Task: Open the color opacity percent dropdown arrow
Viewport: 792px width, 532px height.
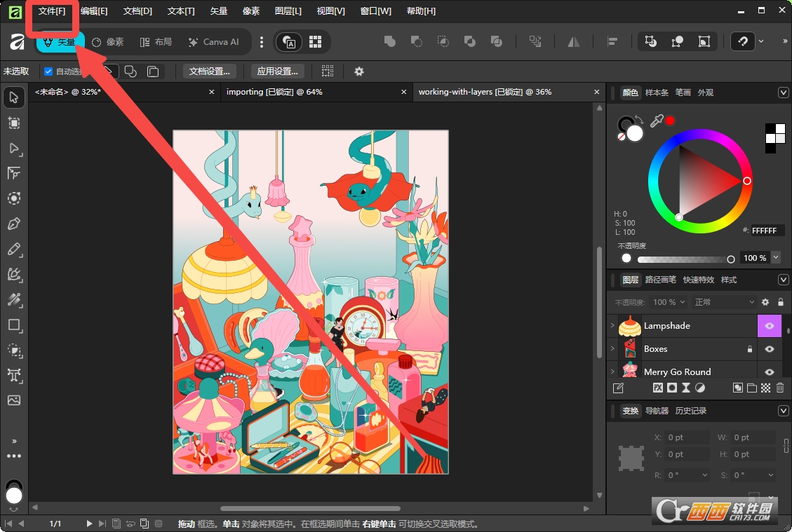Action: (776, 257)
